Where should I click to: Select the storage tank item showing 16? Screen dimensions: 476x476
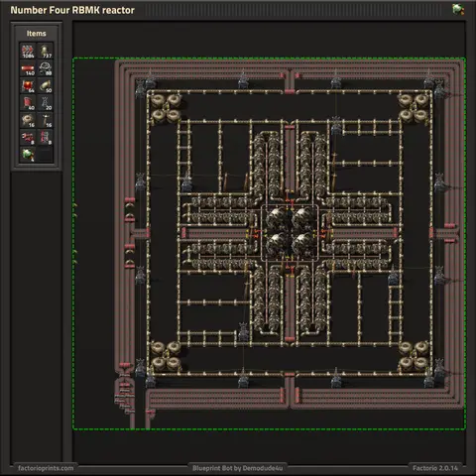pyautogui.click(x=28, y=120)
